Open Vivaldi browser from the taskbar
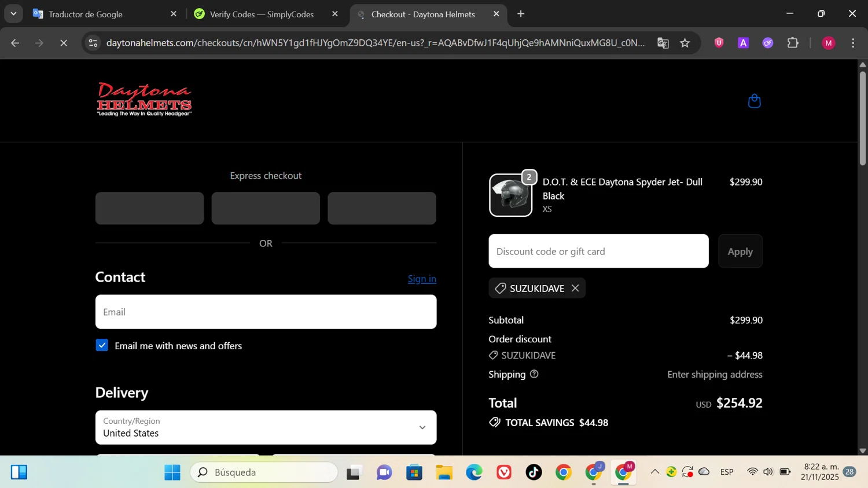 click(x=504, y=472)
